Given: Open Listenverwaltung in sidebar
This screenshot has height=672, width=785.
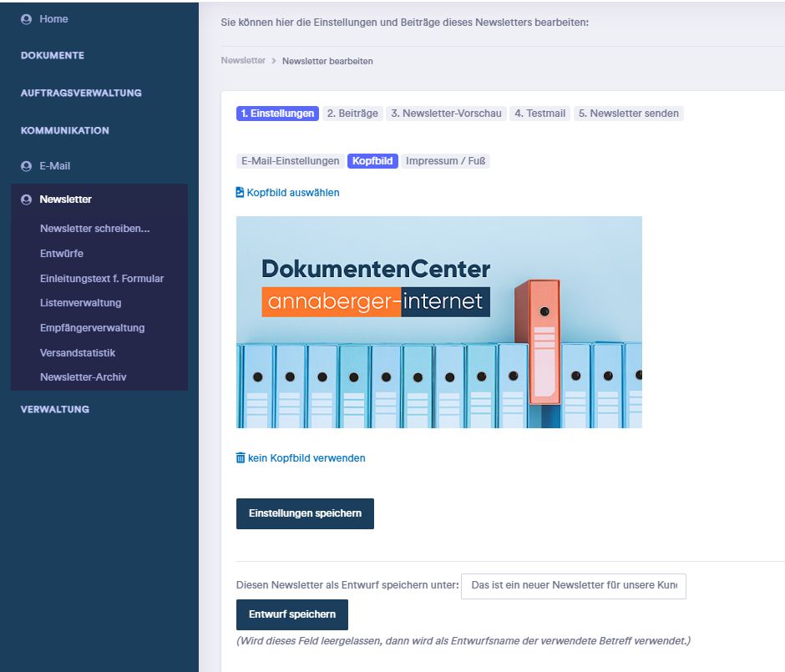Looking at the screenshot, I should (81, 303).
